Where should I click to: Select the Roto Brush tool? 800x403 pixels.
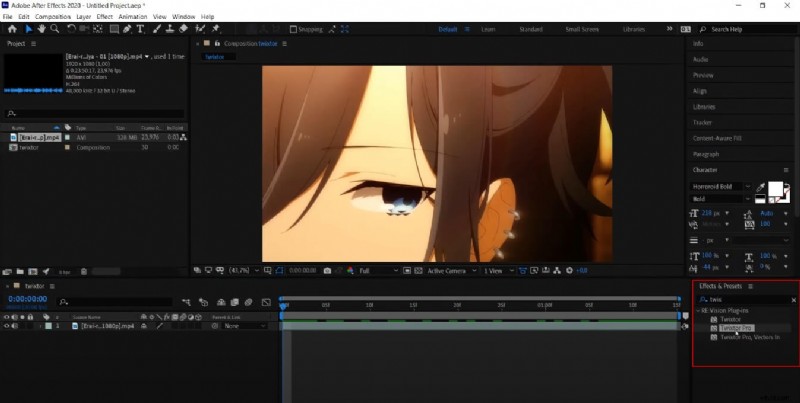click(201, 29)
